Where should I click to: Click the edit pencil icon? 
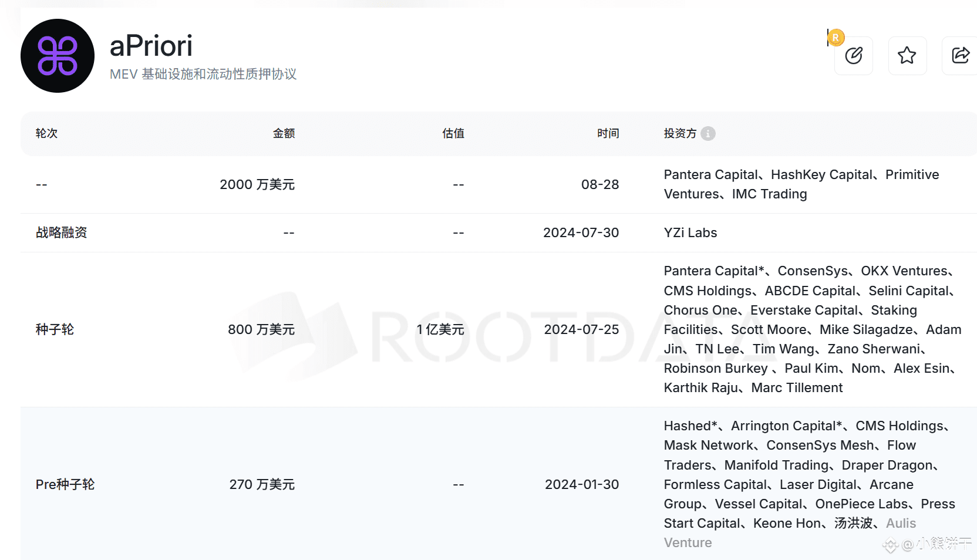pyautogui.click(x=853, y=56)
